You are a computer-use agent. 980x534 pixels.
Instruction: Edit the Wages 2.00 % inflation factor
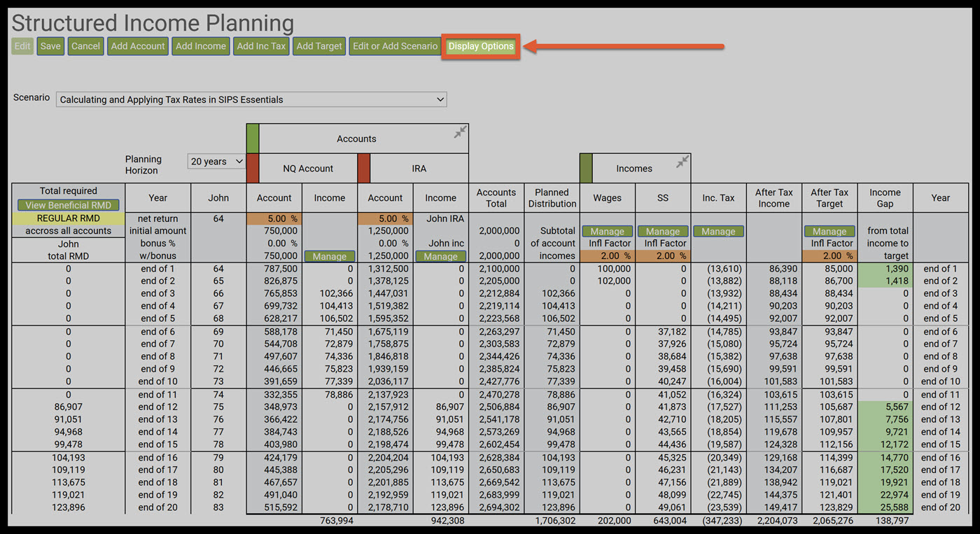tap(608, 256)
